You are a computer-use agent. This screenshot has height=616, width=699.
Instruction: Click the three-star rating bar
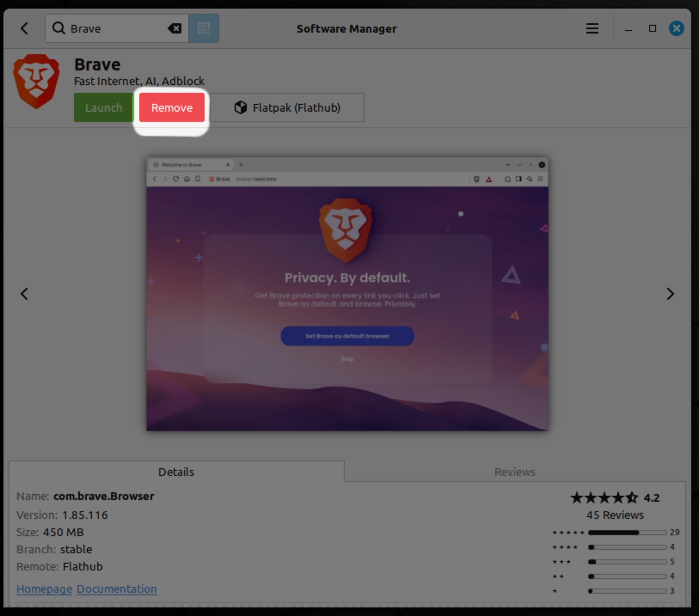pos(627,562)
